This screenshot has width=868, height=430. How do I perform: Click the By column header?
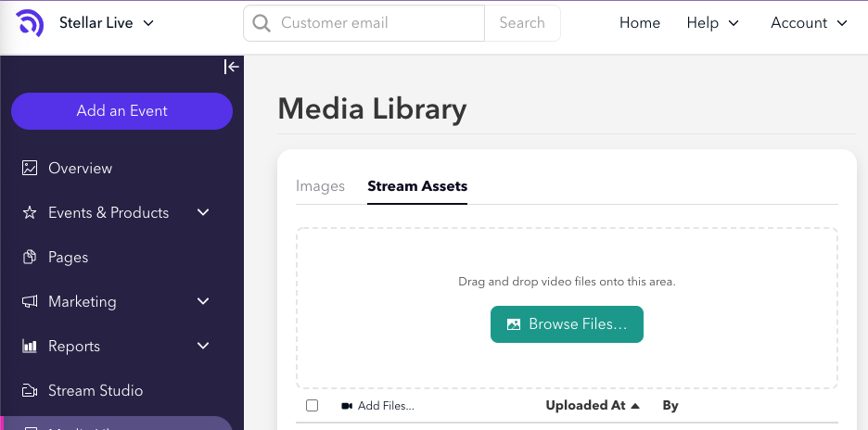click(x=670, y=406)
